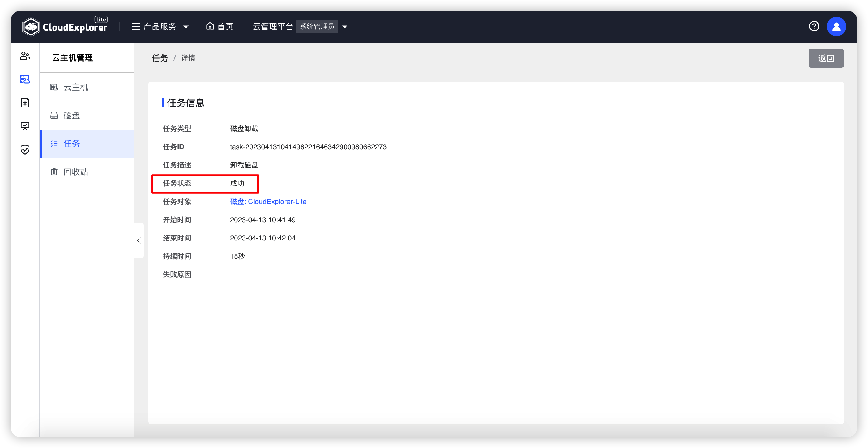Click the 产品服务 list icon

135,26
